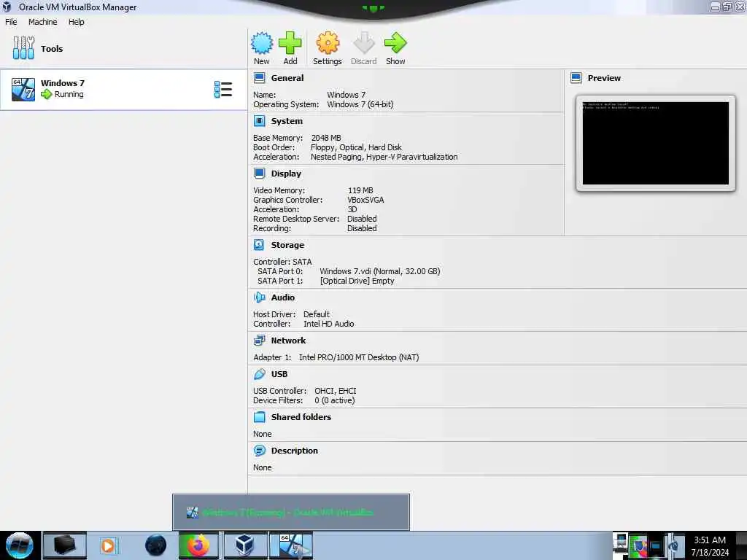This screenshot has height=560, width=747.
Task: Open Firefox from the taskbar
Action: (198, 545)
